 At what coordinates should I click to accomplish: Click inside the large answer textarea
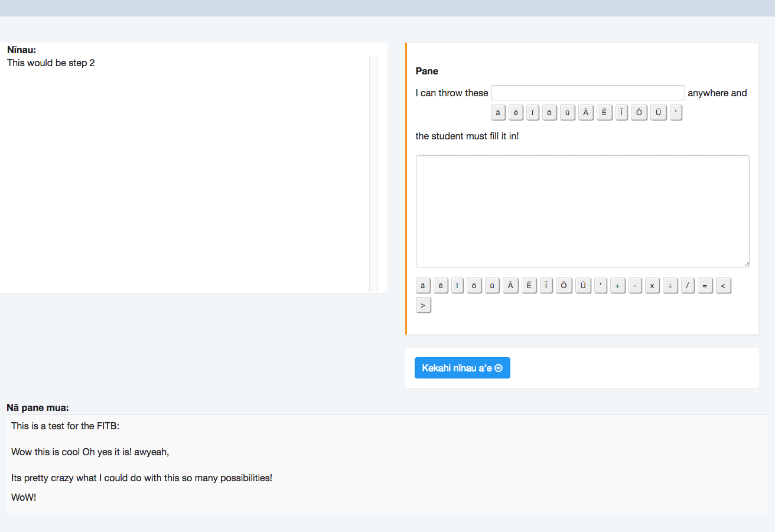pos(582,211)
